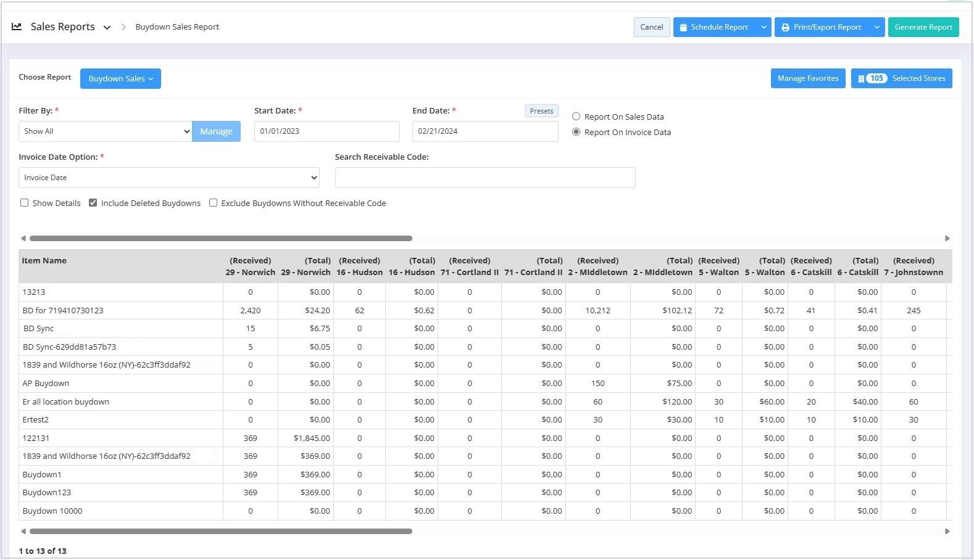974x560 pixels.
Task: Open the 105 Selected Stores button
Action: pos(902,78)
